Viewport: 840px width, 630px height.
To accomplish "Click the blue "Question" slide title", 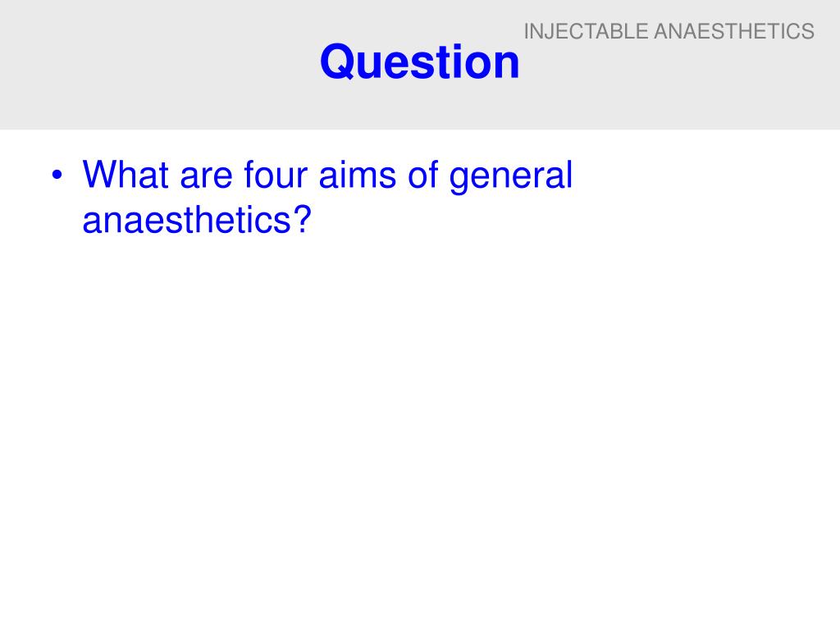I will 419,62.
